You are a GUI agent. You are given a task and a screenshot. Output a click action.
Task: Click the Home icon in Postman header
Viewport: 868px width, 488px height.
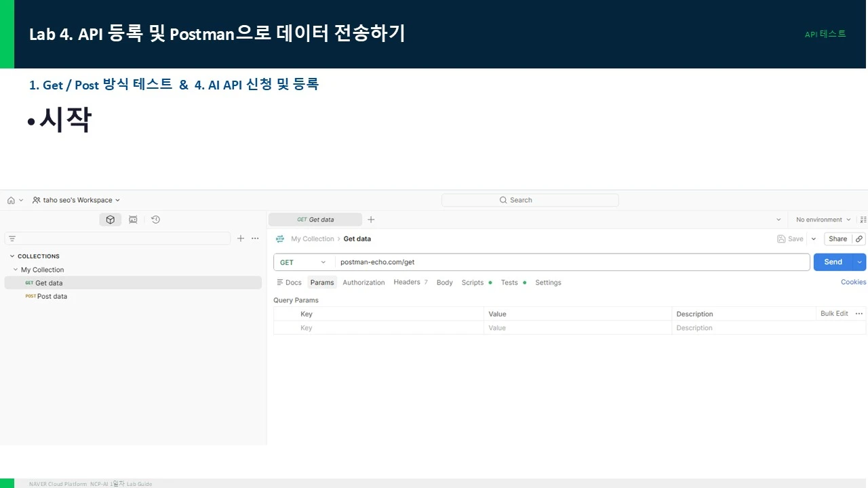11,201
